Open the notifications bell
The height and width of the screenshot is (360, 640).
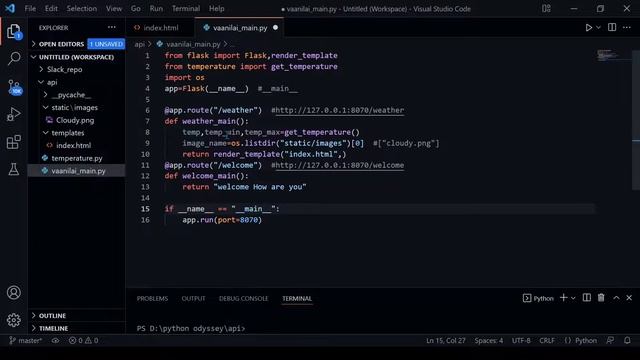point(627,340)
